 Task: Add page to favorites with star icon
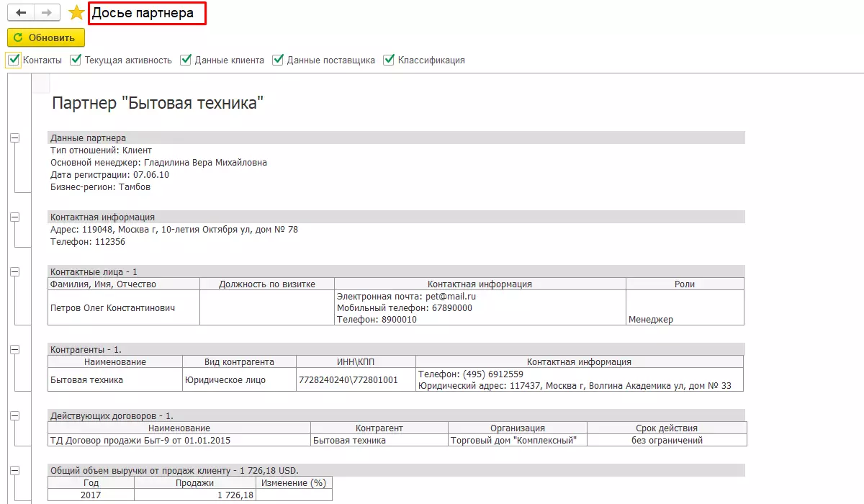pyautogui.click(x=76, y=13)
